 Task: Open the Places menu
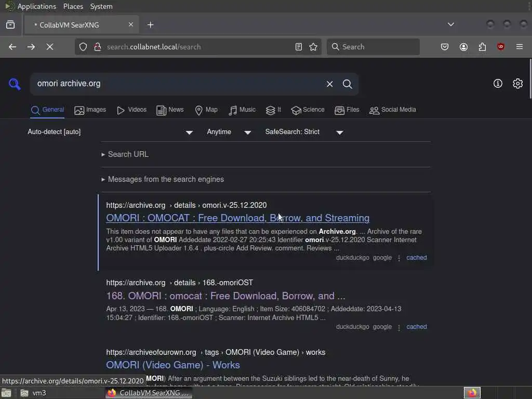pos(73,6)
